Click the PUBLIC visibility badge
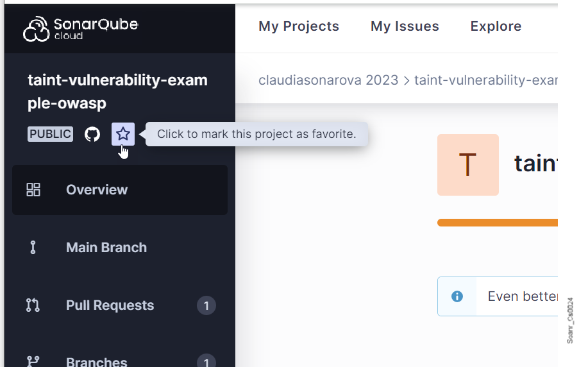The image size is (588, 367). pos(50,134)
